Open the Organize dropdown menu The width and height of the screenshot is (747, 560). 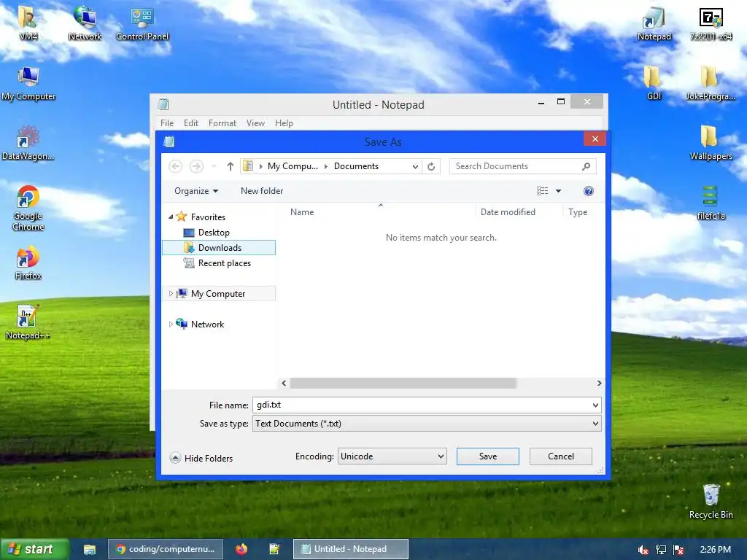pos(196,191)
